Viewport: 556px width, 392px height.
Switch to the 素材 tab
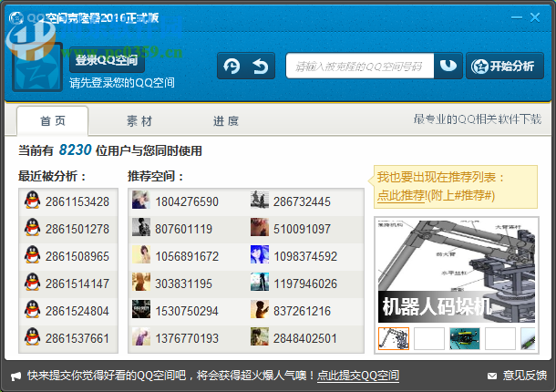[x=139, y=121]
